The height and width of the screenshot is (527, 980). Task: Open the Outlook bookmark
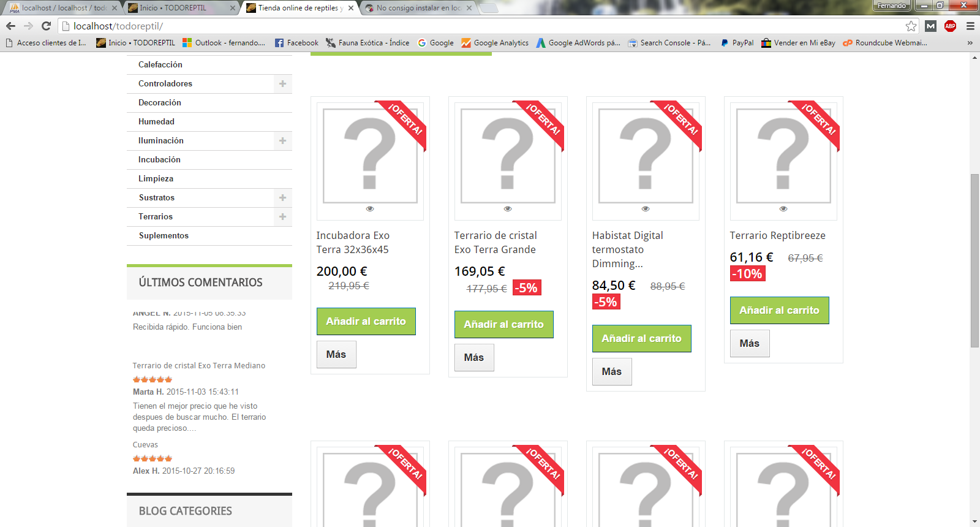(x=224, y=43)
